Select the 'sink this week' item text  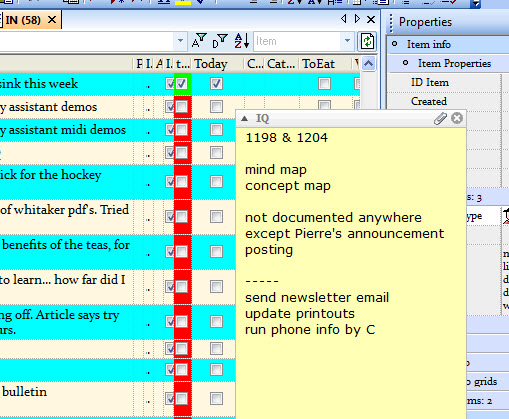(x=39, y=83)
